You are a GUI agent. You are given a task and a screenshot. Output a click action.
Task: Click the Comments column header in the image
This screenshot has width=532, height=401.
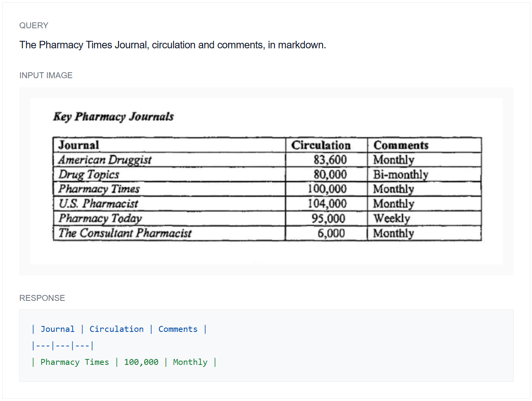point(401,145)
